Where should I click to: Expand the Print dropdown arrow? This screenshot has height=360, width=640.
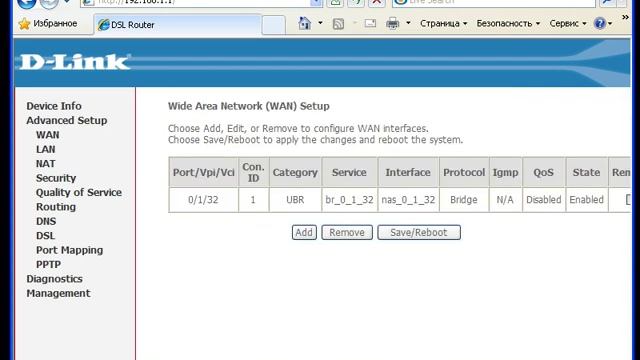408,23
